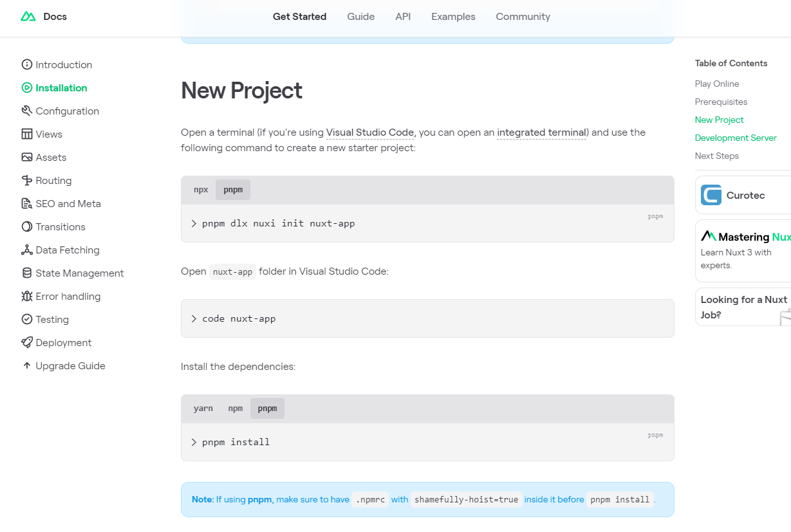Click the Docs label in header
791x532 pixels.
(x=55, y=17)
